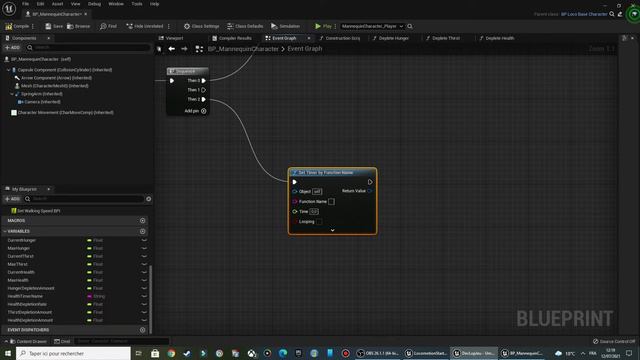Image resolution: width=640 pixels, height=360 pixels.
Task: Add a new variable
Action: tap(142, 231)
